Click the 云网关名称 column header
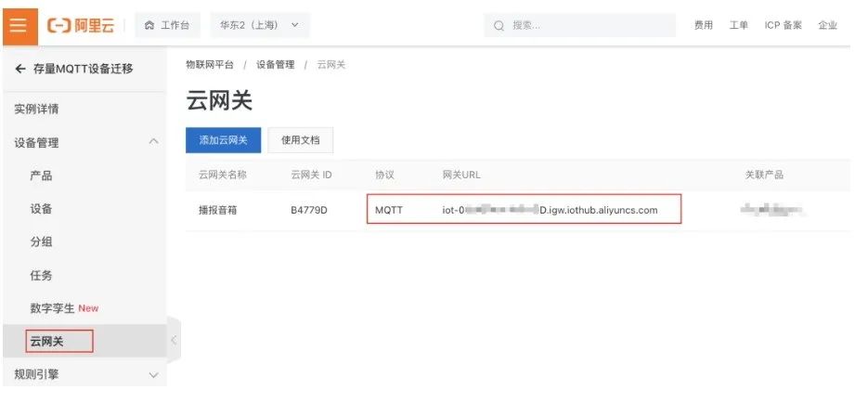Image resolution: width=868 pixels, height=403 pixels. (x=223, y=175)
